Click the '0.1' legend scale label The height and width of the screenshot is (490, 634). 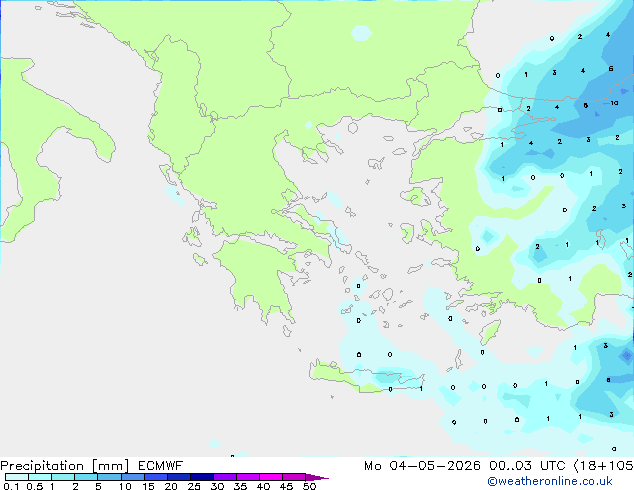pyautogui.click(x=11, y=486)
